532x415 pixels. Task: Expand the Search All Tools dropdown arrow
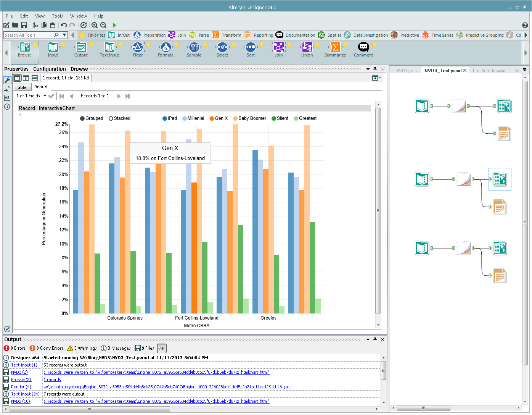(x=64, y=35)
